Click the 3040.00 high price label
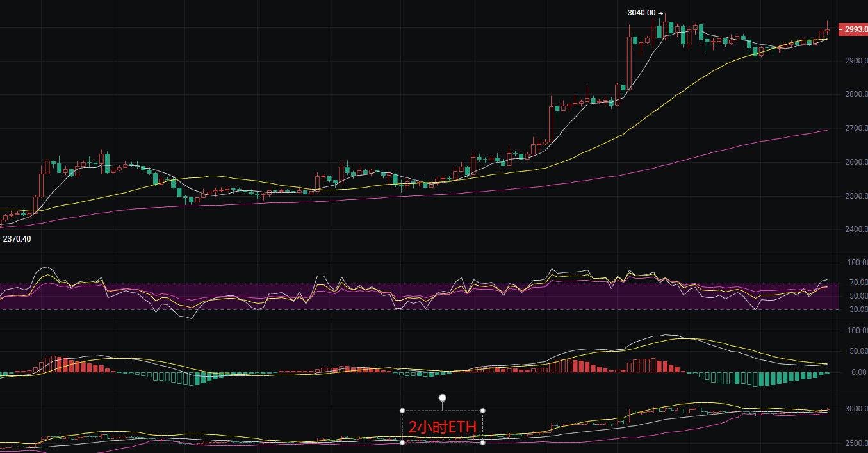Screen dimensions: 868x453 641,13
